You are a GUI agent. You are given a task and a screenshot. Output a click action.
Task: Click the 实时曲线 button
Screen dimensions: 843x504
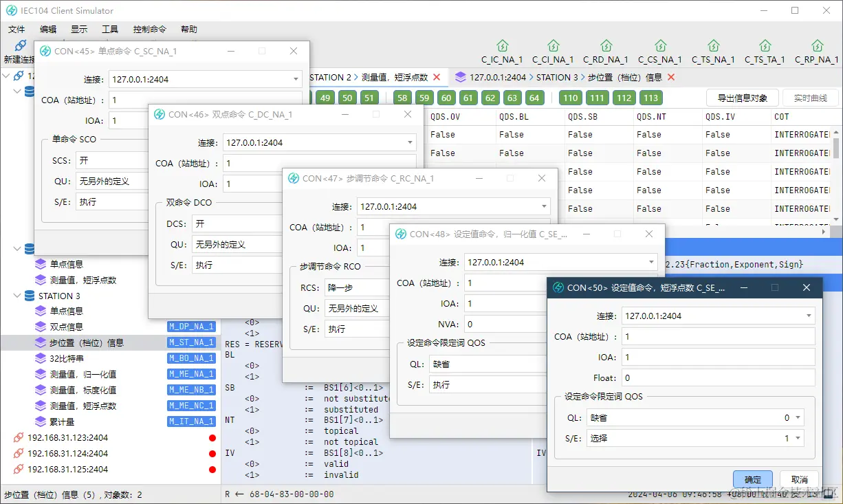[x=810, y=98]
